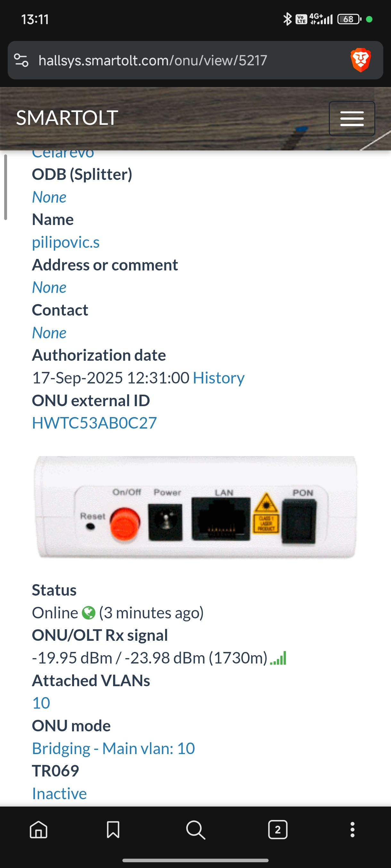
Task: Click the History link beside authorization date
Action: 219,378
